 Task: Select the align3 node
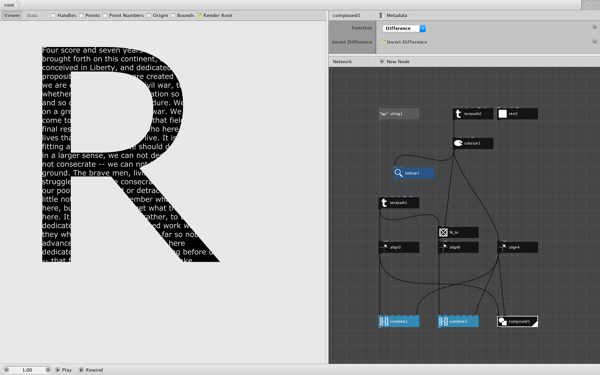[399, 247]
